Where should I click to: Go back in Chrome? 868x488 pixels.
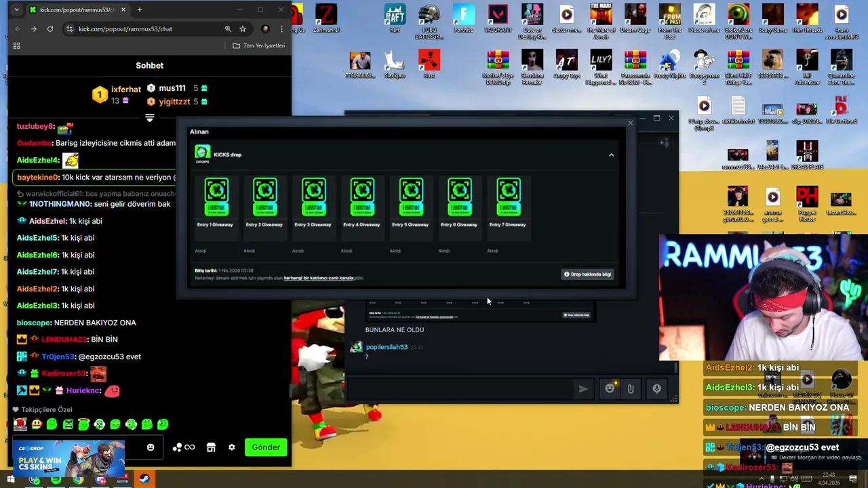click(x=18, y=29)
